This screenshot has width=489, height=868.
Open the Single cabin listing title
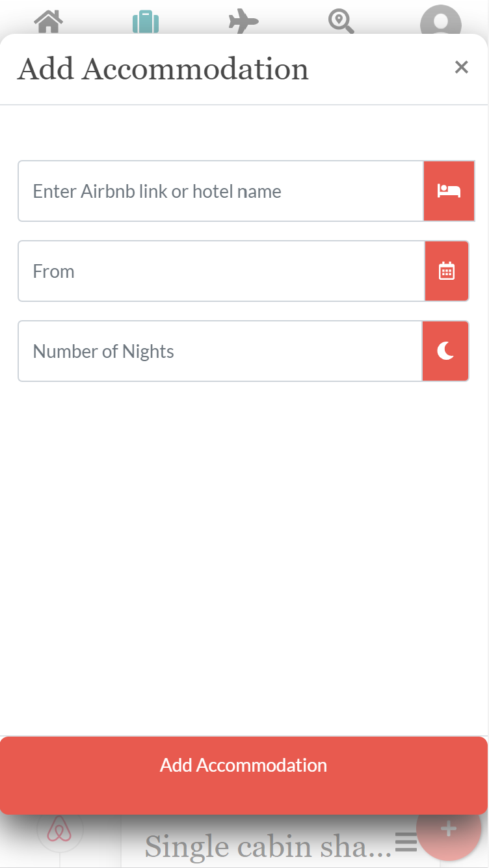(x=268, y=847)
